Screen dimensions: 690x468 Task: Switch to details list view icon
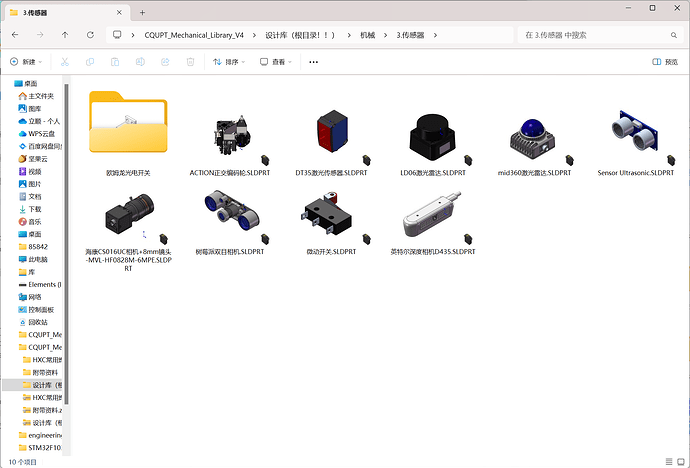(669, 461)
